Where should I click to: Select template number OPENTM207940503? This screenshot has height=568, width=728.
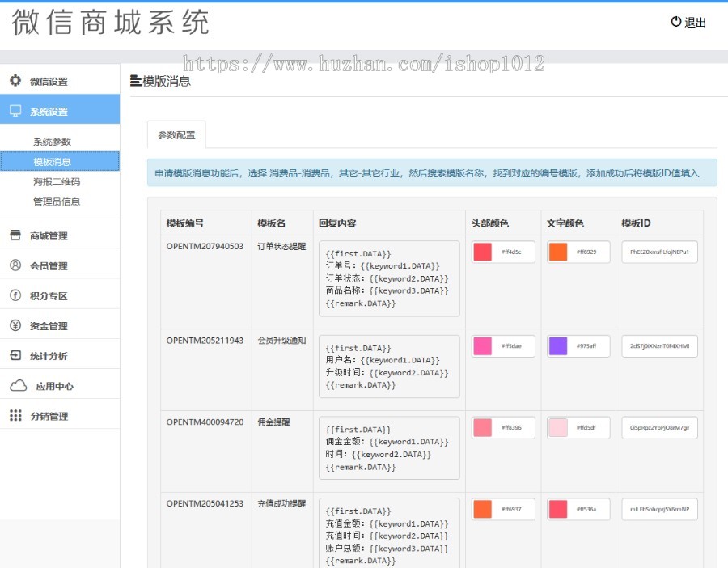pyautogui.click(x=205, y=246)
